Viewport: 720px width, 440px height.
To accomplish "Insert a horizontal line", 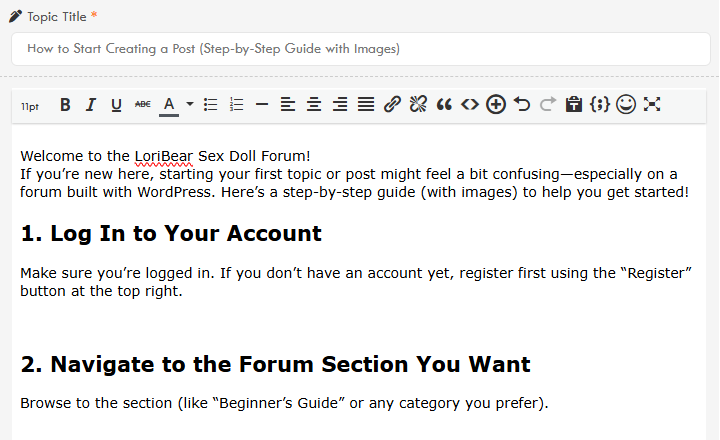I will (x=262, y=104).
